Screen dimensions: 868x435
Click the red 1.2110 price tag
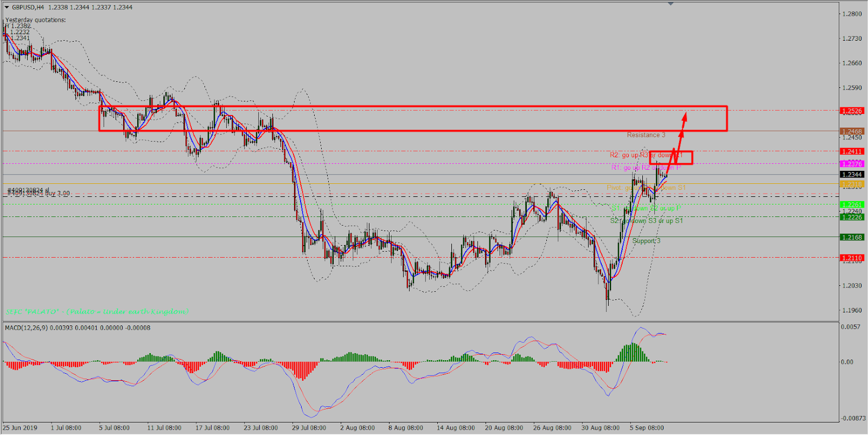pos(851,258)
